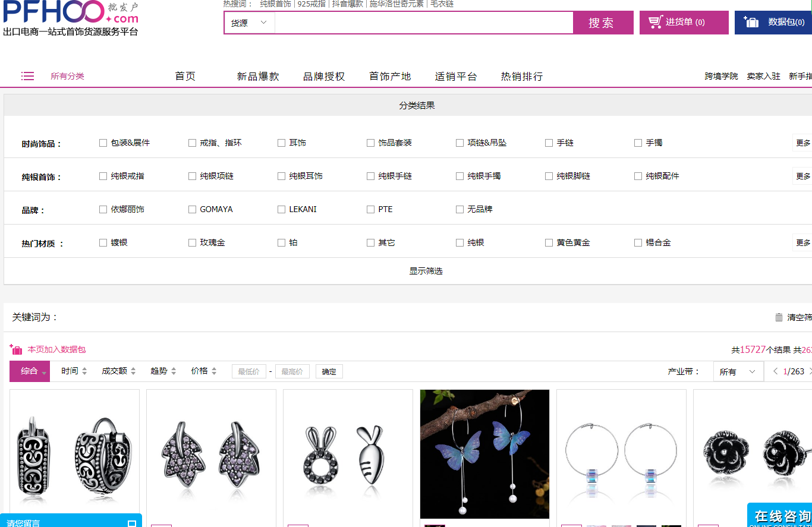Expand the 产业带 所有 dropdown
The width and height of the screenshot is (812, 527).
tap(738, 371)
